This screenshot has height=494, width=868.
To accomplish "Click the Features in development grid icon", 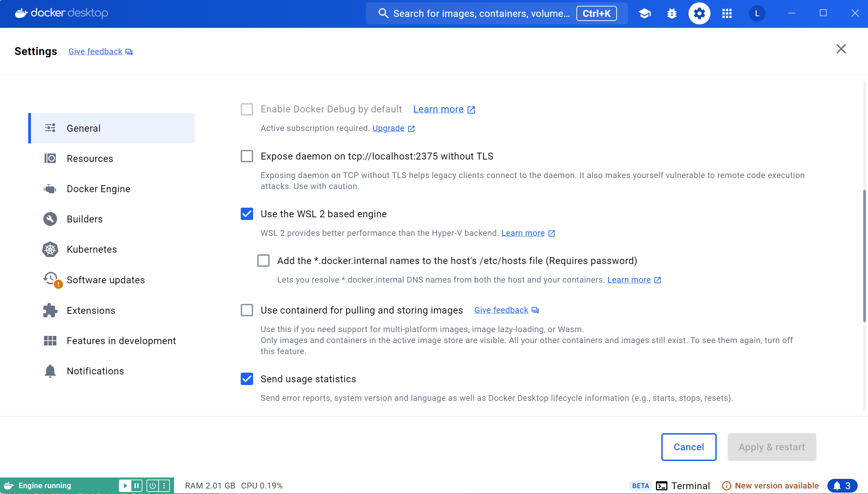I will point(50,341).
